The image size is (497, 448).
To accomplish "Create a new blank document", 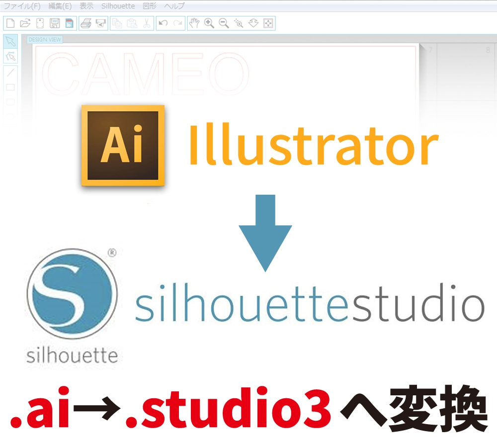I will 10,23.
